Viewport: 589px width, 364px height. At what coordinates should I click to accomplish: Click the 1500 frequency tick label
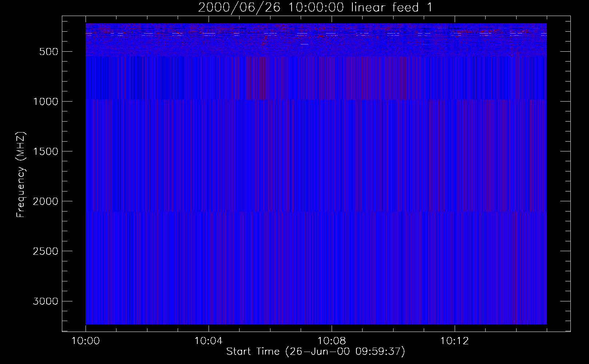46,151
